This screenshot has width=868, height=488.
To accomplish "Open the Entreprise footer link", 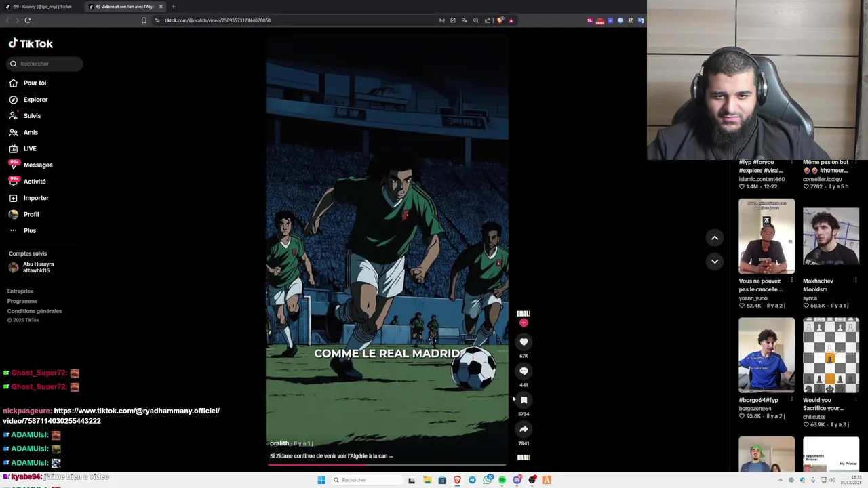I will tap(20, 291).
